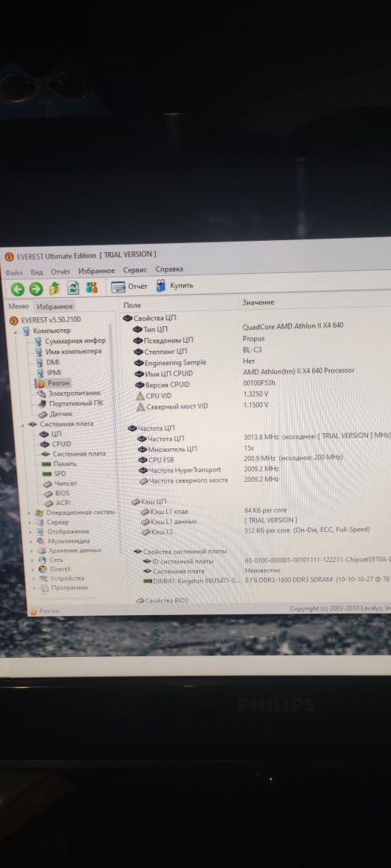Click the Программы tree item
Screen dimensions: 391x868
click(x=64, y=588)
